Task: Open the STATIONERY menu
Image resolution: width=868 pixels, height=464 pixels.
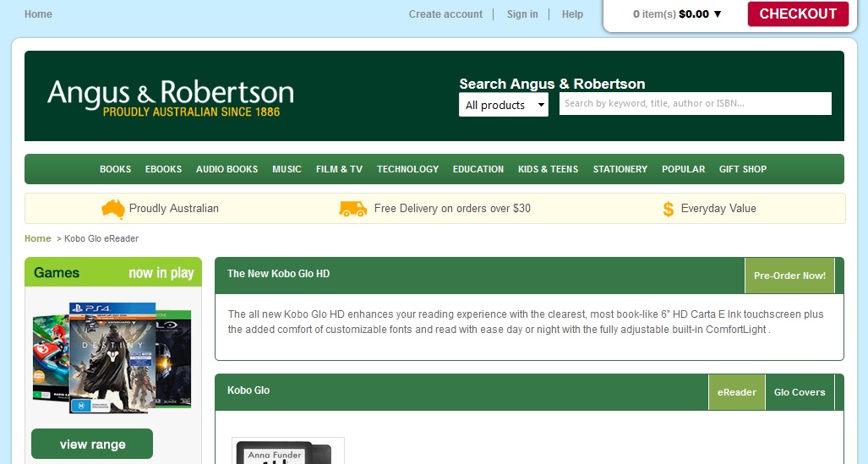Action: coord(620,169)
